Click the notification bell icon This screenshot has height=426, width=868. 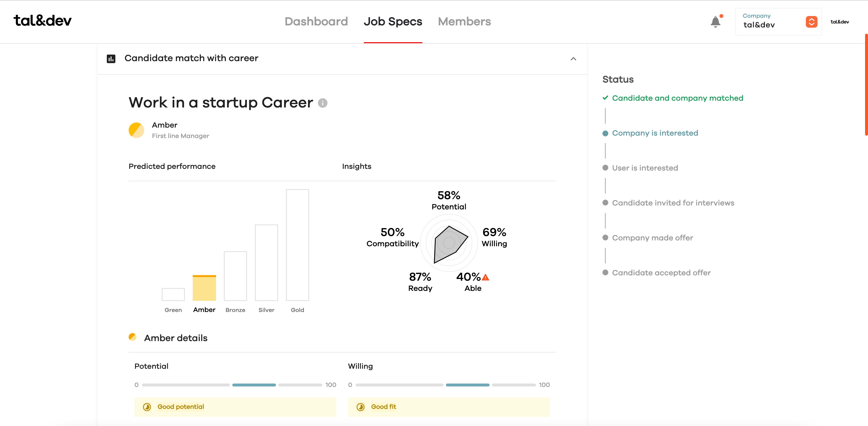coord(715,22)
